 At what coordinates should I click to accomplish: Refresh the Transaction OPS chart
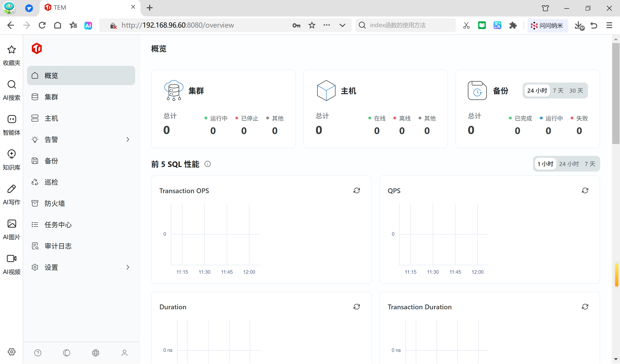(x=356, y=191)
